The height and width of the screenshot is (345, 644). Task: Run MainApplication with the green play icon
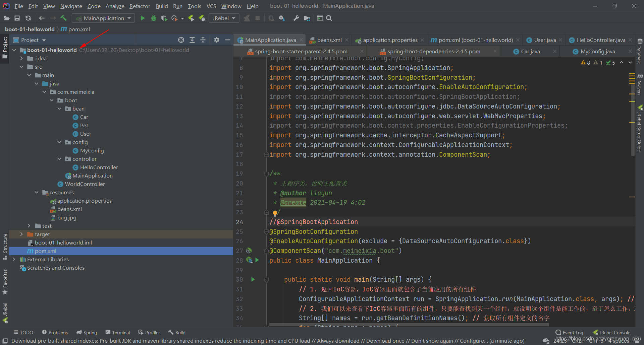[143, 18]
